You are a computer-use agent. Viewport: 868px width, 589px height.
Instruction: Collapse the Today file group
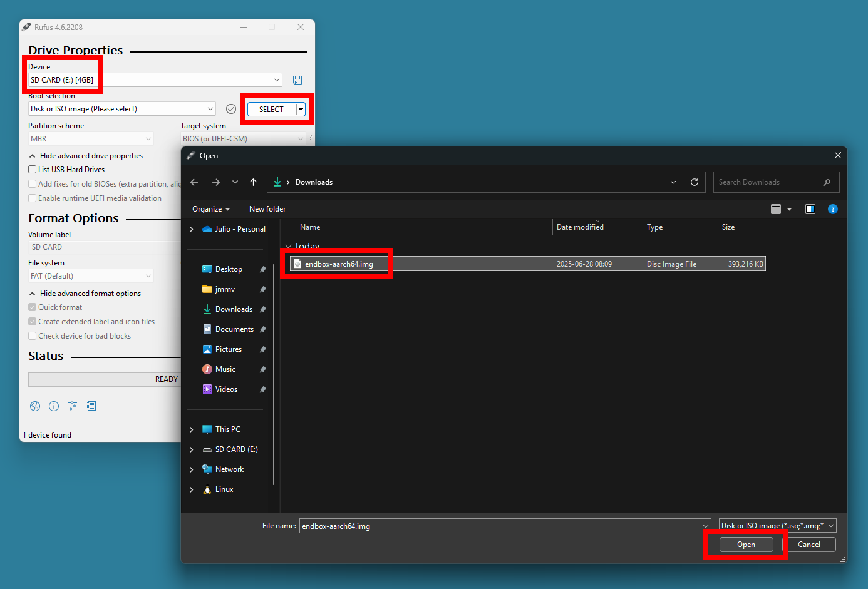click(x=288, y=247)
